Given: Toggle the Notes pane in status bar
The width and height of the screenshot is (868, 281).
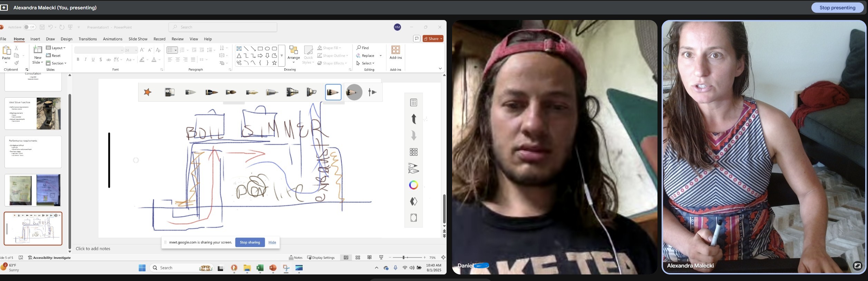Looking at the screenshot, I should point(296,258).
